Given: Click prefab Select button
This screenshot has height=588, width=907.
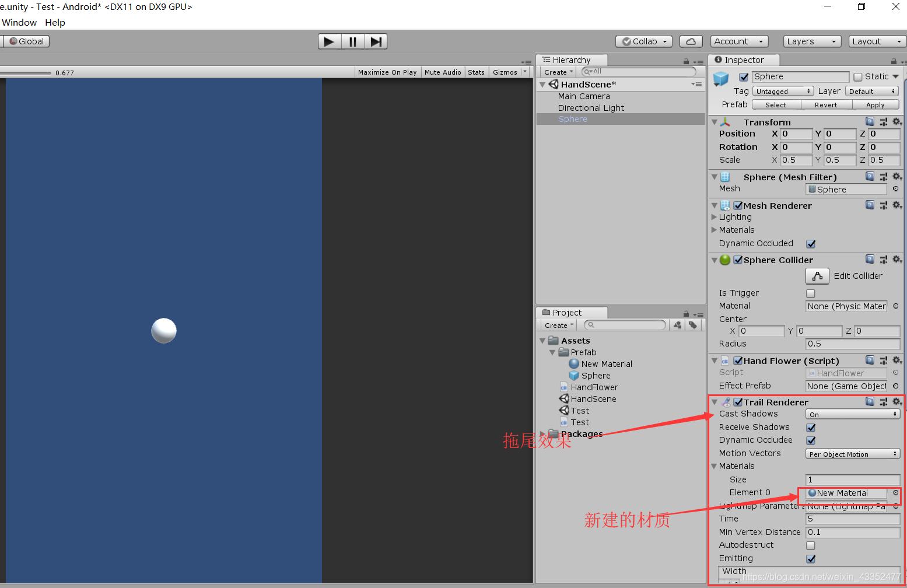Looking at the screenshot, I should (x=776, y=105).
